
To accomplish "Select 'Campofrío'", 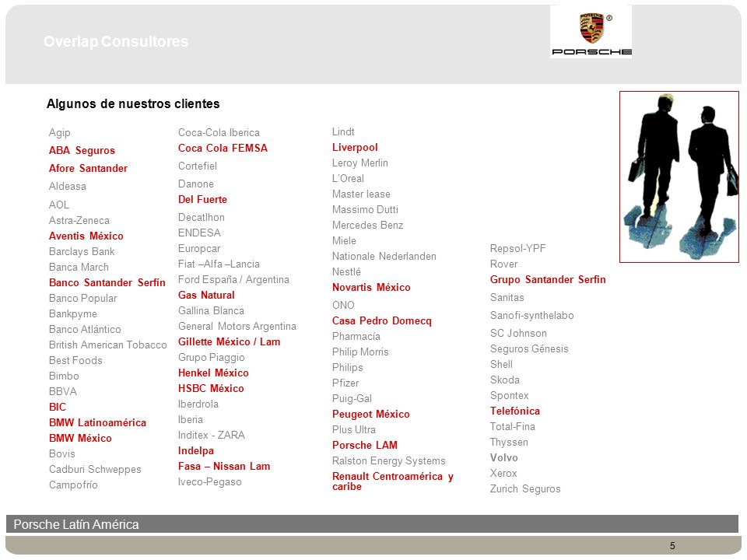I will [x=73, y=485].
